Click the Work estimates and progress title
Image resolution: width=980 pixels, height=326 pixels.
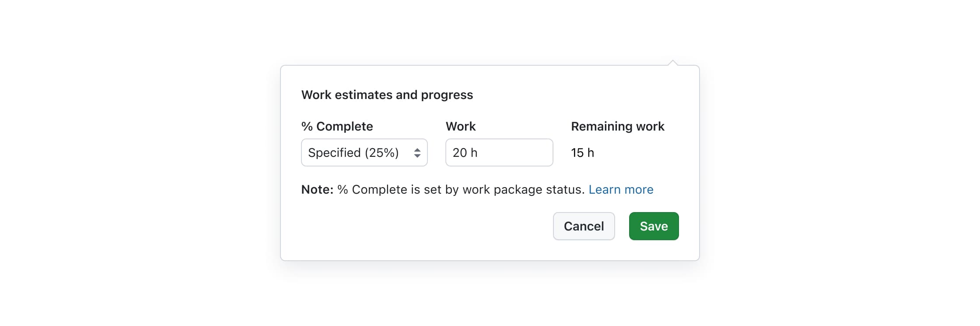(387, 95)
